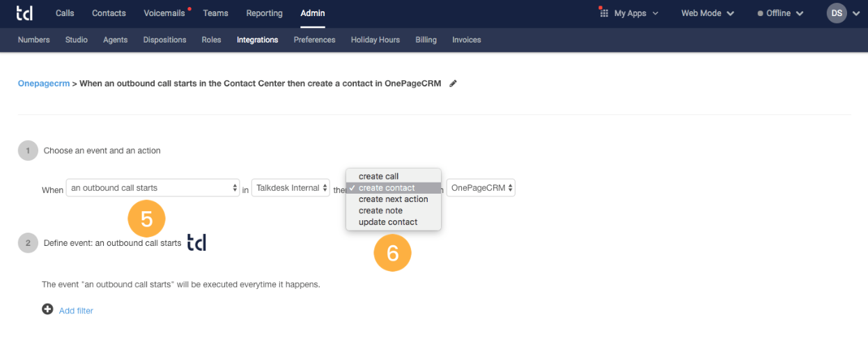Open the Agents section
This screenshot has width=868, height=349.
pos(115,40)
